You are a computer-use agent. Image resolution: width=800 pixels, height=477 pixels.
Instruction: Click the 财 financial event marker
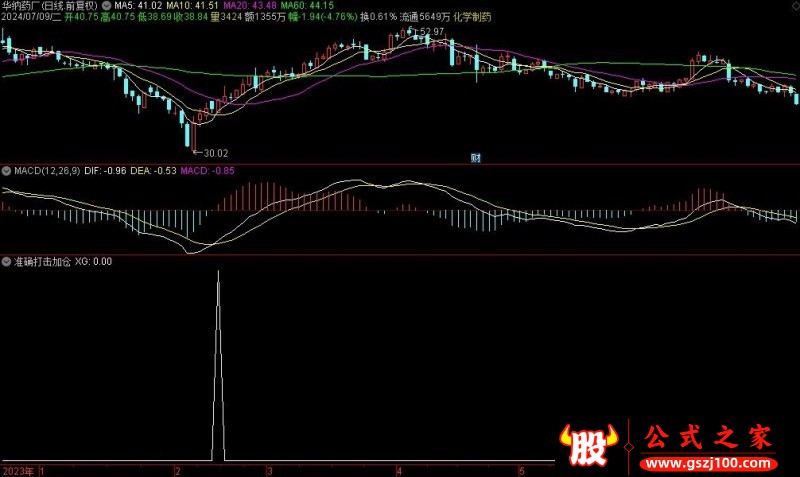tap(476, 158)
